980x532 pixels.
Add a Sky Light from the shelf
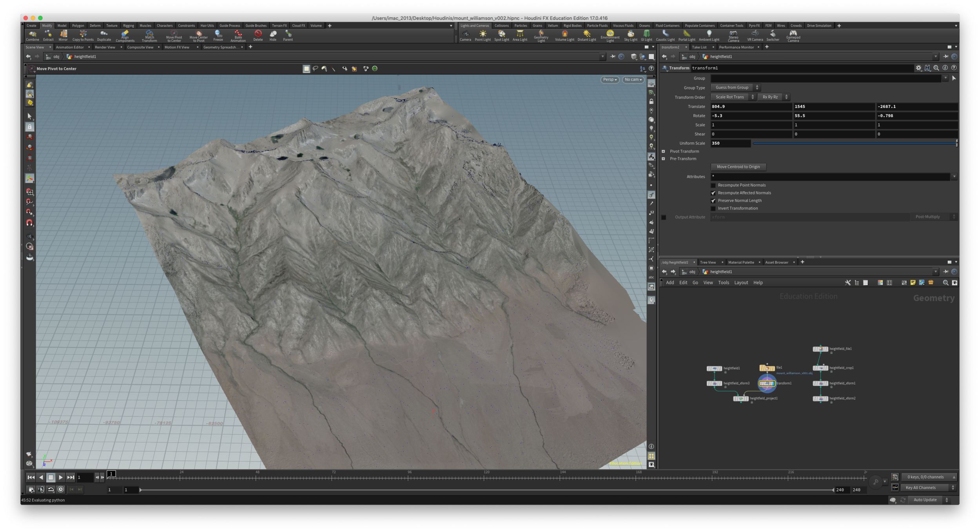coord(630,36)
